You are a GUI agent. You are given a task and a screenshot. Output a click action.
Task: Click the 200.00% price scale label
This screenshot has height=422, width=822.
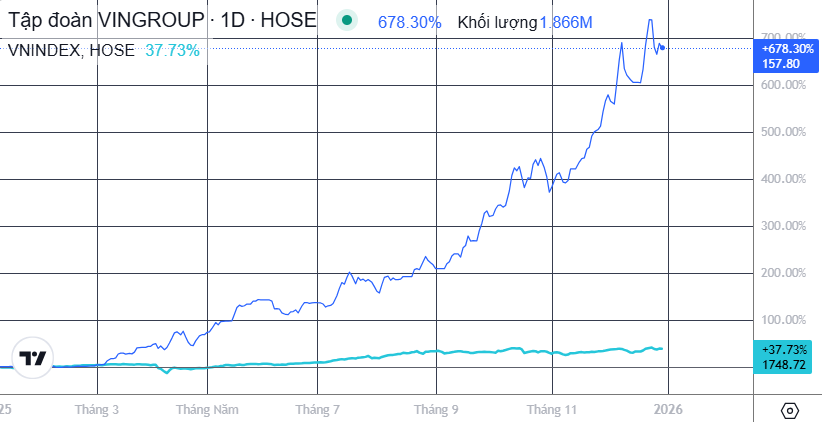click(x=783, y=273)
